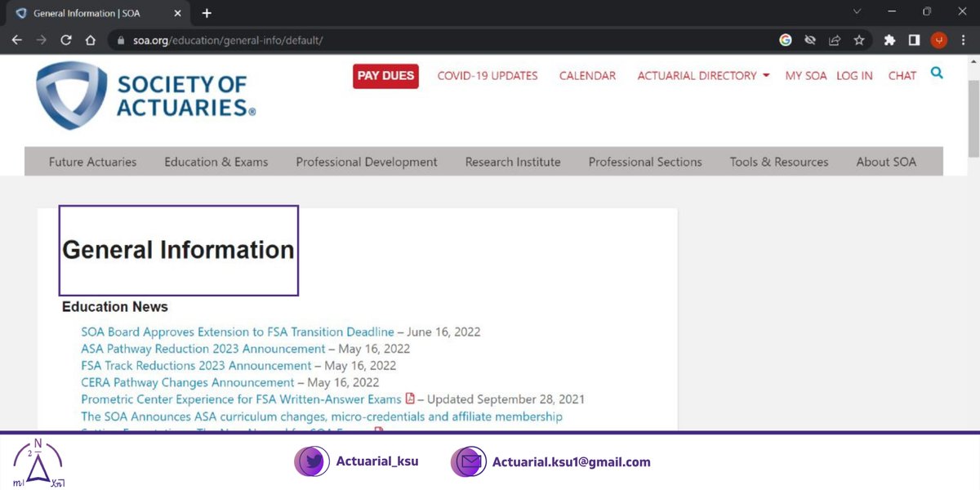Open the Tools & Resources menu
The width and height of the screenshot is (980, 490).
[x=779, y=162]
